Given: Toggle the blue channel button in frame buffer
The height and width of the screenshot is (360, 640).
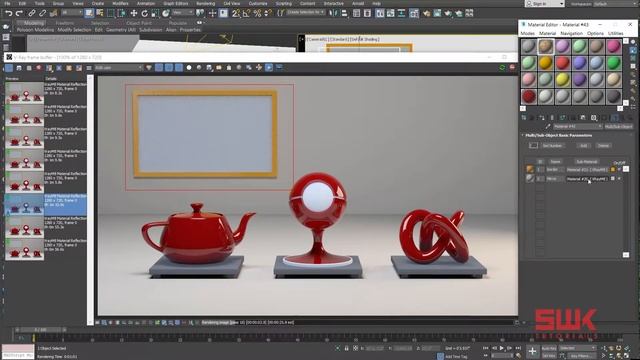Looking at the screenshot, I should (179, 67).
